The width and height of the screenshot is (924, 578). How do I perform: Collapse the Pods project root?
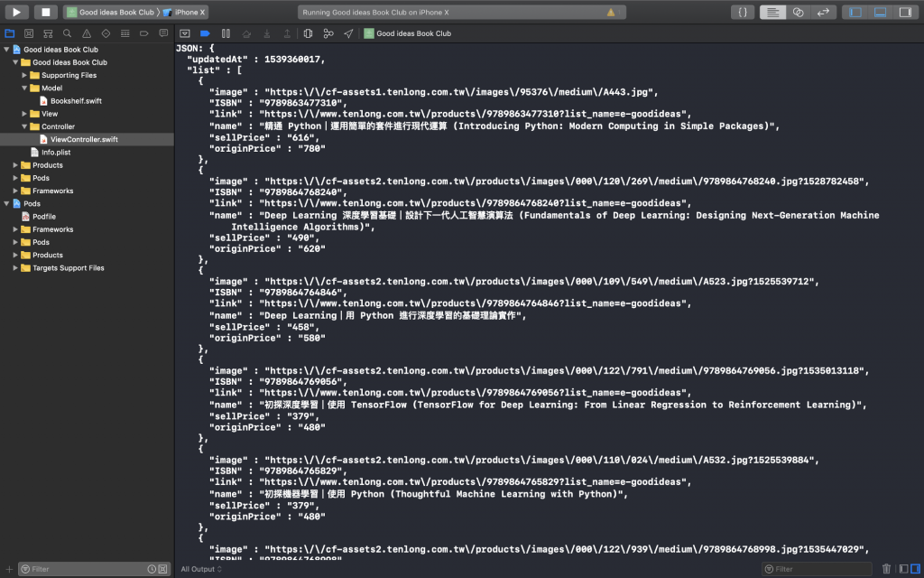pyautogui.click(x=6, y=203)
